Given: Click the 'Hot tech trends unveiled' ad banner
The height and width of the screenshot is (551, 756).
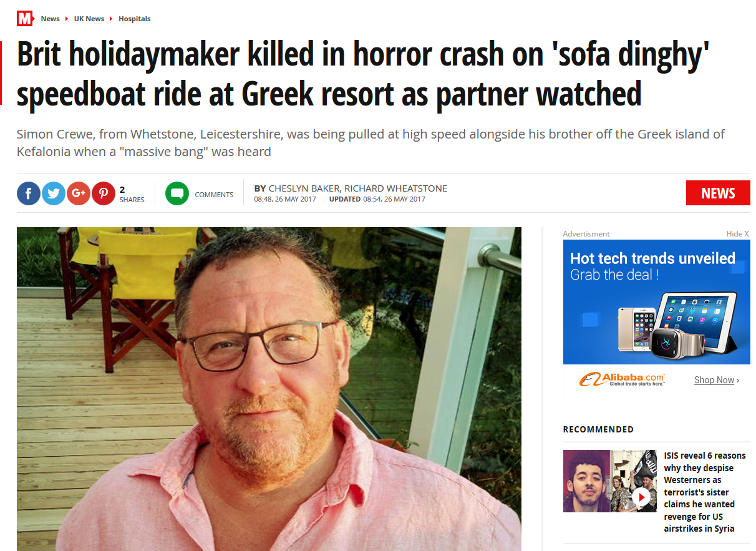Looking at the screenshot, I should click(x=657, y=302).
